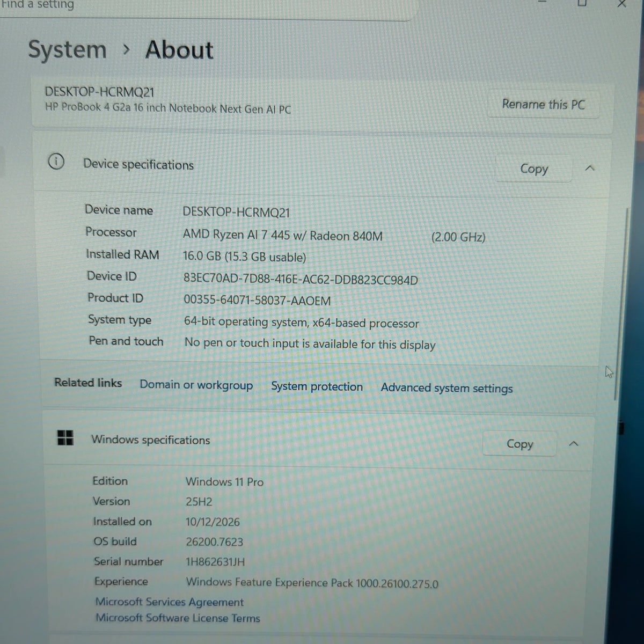Open the System protection link

point(317,386)
